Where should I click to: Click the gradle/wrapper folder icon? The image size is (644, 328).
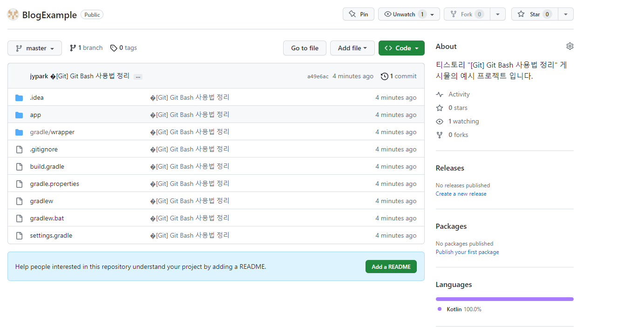tap(19, 132)
